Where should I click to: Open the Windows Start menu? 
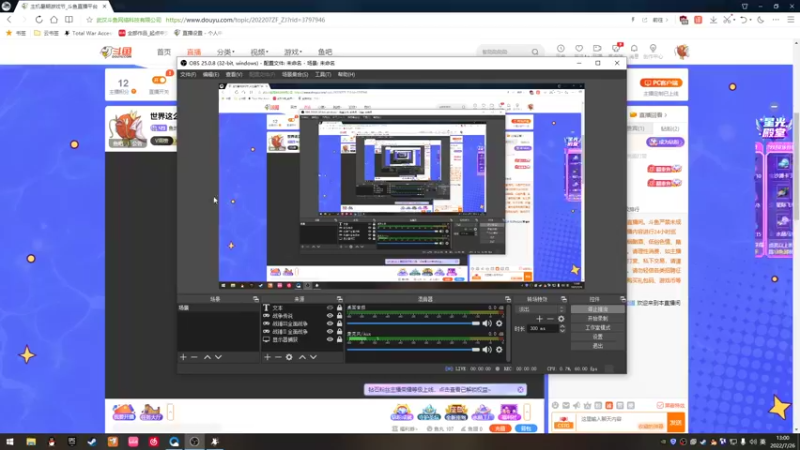(x=10, y=442)
